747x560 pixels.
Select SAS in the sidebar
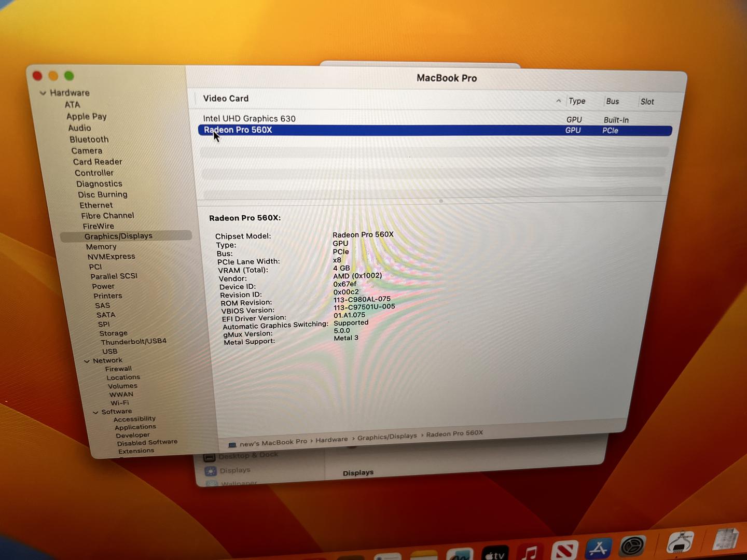click(x=103, y=305)
